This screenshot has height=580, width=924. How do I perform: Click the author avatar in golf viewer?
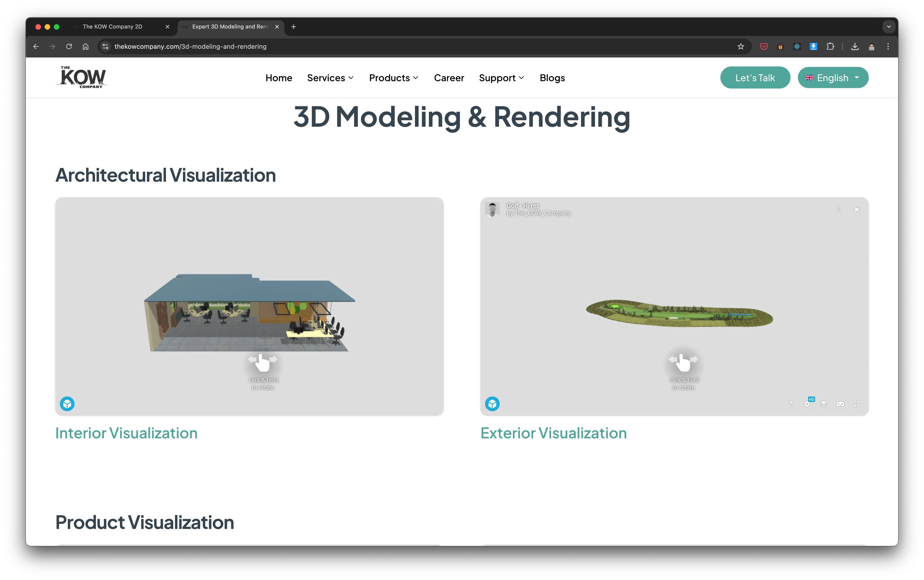click(492, 209)
